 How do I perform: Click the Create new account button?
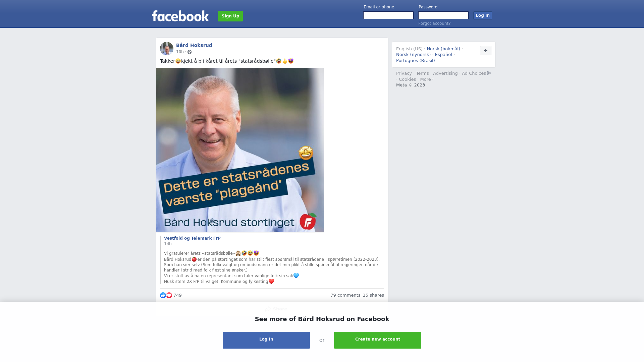point(378,340)
